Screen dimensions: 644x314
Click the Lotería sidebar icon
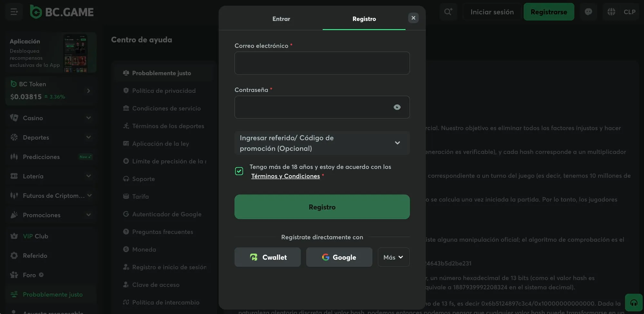point(14,176)
